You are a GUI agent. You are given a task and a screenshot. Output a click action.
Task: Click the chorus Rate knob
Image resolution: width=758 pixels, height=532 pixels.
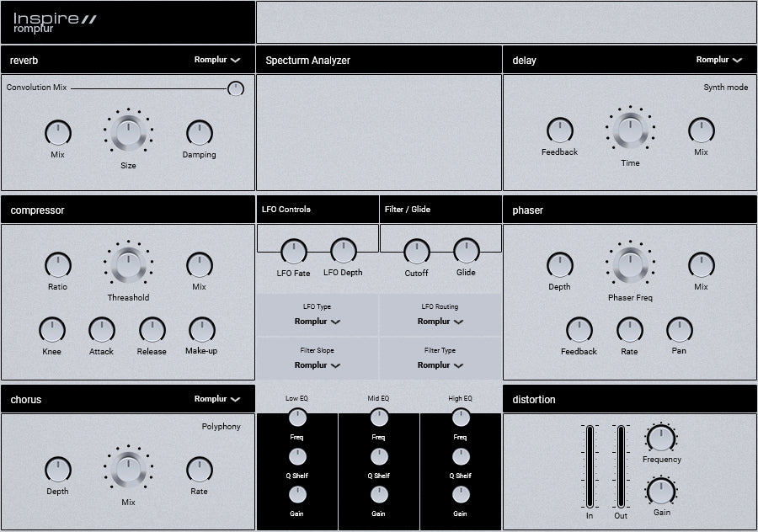point(200,470)
